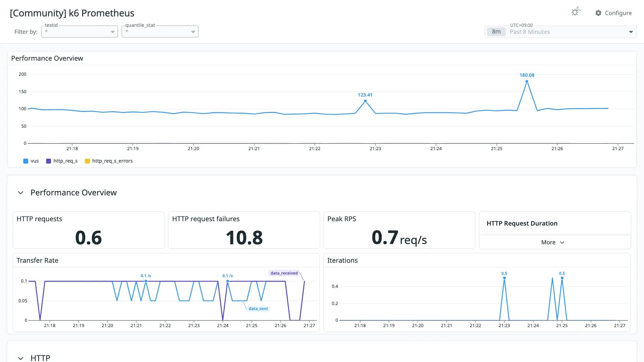Click the data_sent series label
644x362 pixels.
pos(258,309)
